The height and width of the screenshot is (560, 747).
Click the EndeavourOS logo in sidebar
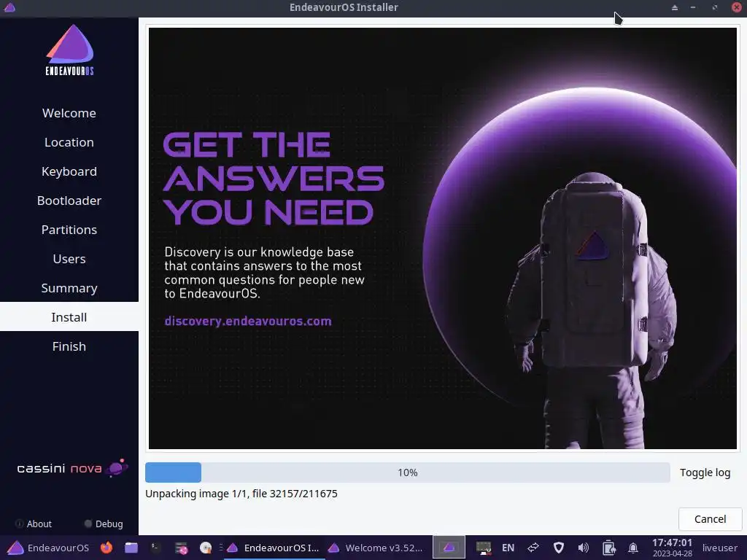click(69, 50)
